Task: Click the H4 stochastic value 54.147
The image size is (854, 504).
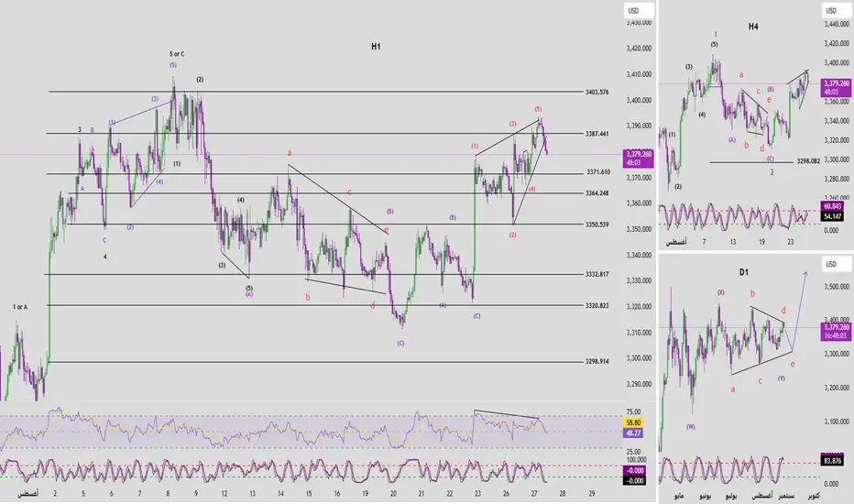Action: point(833,217)
